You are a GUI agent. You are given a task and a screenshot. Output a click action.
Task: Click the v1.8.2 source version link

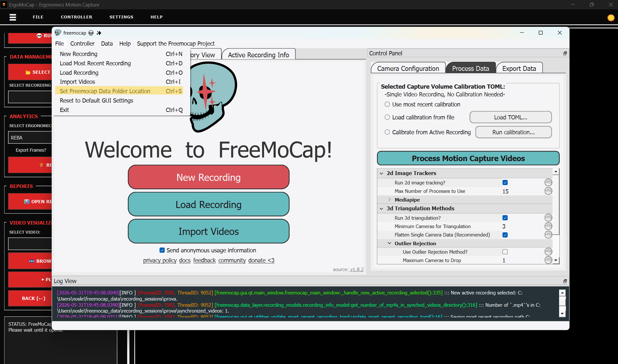click(x=357, y=269)
